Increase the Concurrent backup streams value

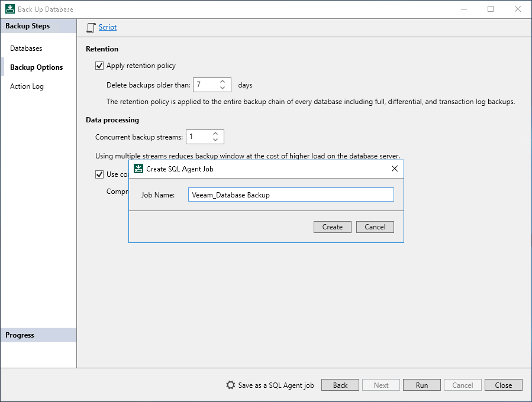coord(215,134)
